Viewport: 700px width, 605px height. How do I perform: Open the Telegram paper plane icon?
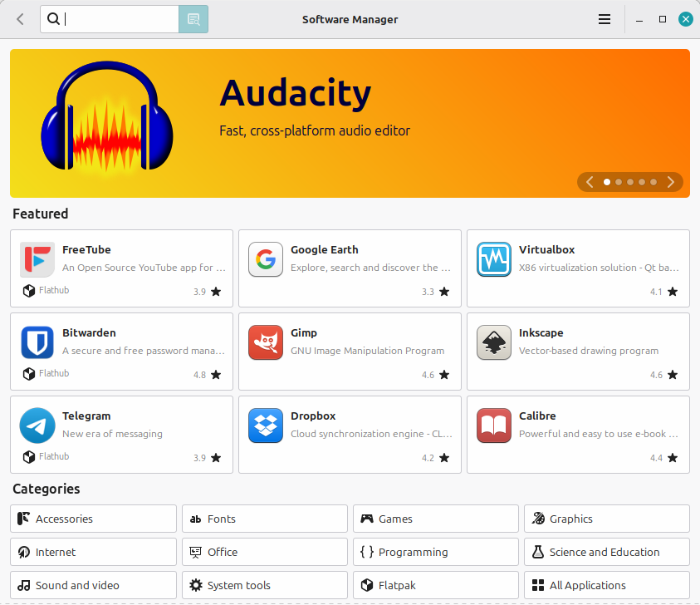pos(37,425)
